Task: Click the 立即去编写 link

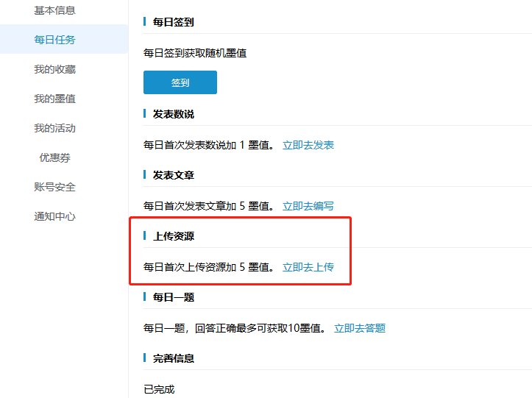Action: (308, 206)
